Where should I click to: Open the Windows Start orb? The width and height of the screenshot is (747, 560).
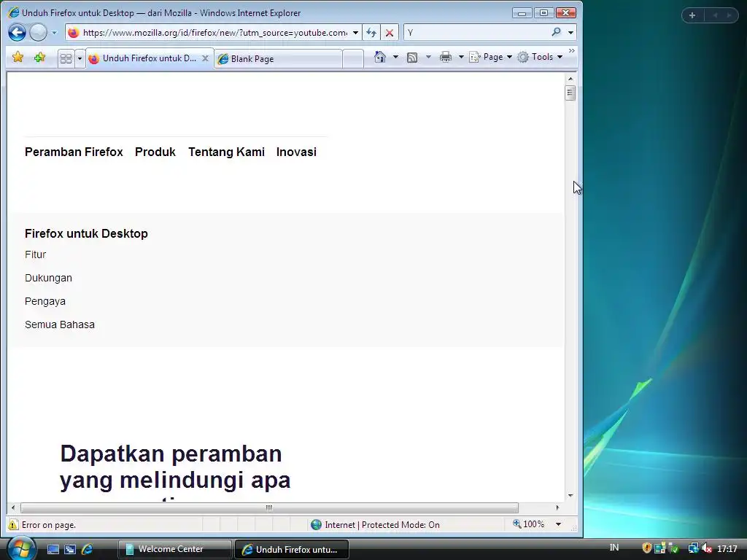pyautogui.click(x=20, y=548)
